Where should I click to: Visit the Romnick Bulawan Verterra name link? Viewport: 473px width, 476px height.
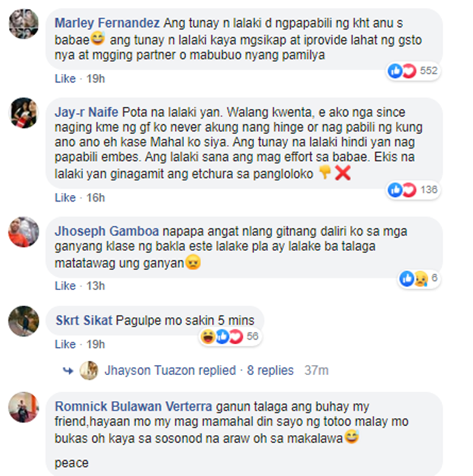click(x=133, y=407)
